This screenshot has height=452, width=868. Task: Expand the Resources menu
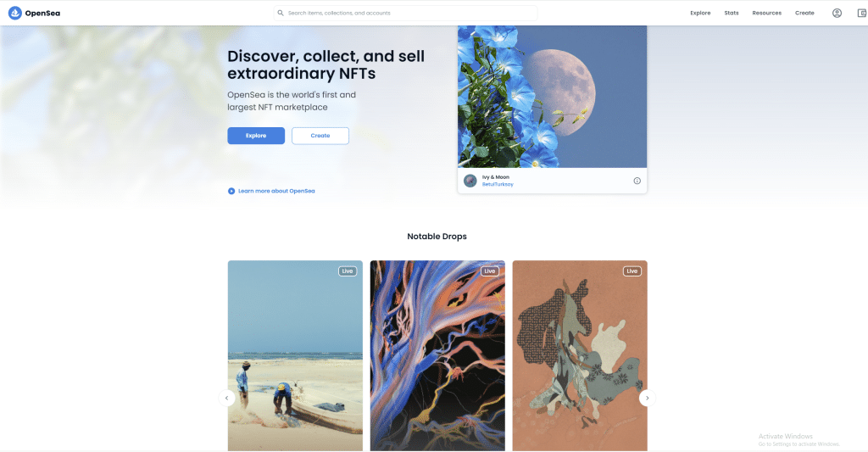[x=766, y=13]
